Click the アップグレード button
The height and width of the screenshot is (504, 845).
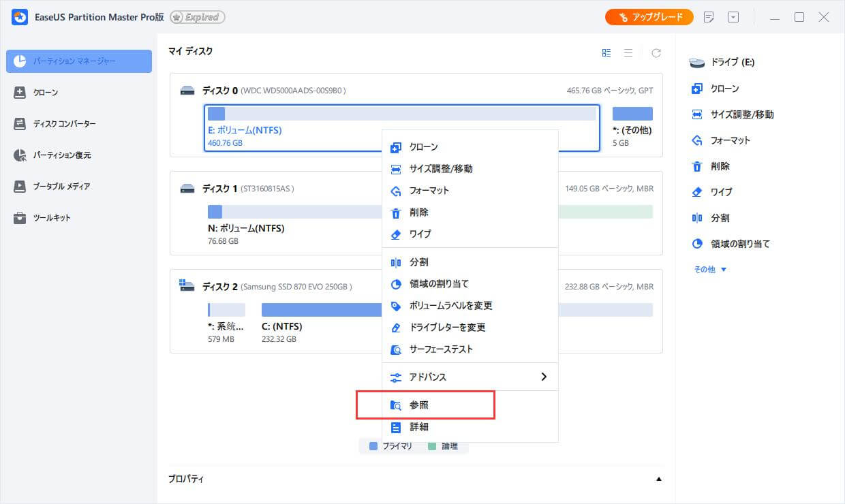pyautogui.click(x=648, y=17)
